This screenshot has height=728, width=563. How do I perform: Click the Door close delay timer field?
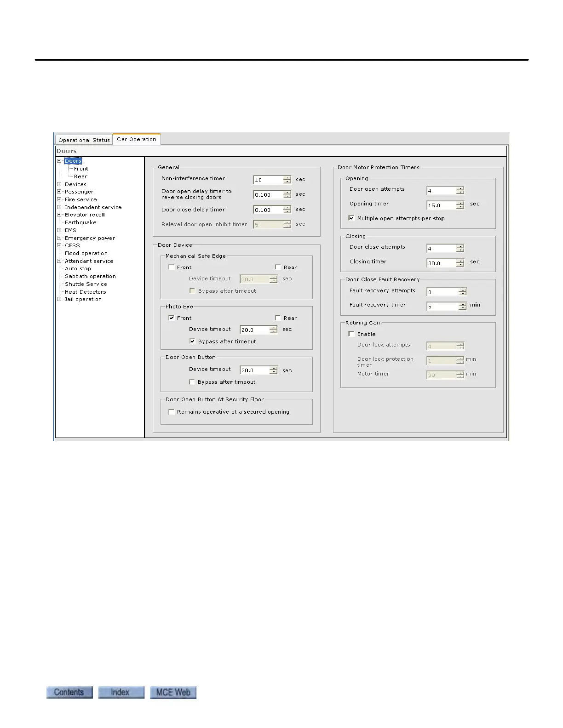tap(268, 210)
